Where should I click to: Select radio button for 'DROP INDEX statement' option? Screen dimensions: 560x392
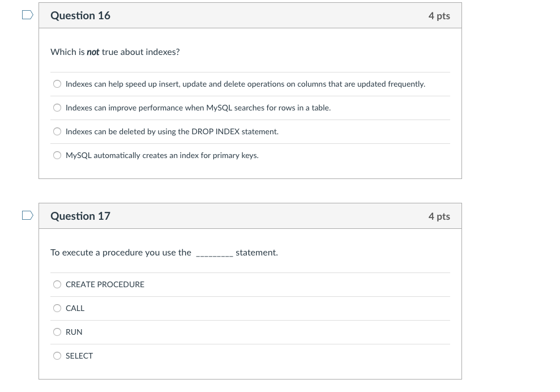point(57,131)
